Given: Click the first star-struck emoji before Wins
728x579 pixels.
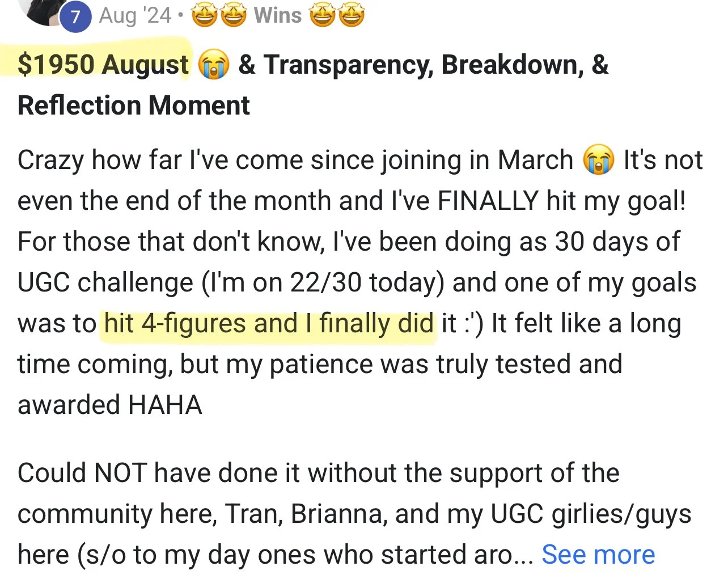Looking at the screenshot, I should tap(204, 16).
